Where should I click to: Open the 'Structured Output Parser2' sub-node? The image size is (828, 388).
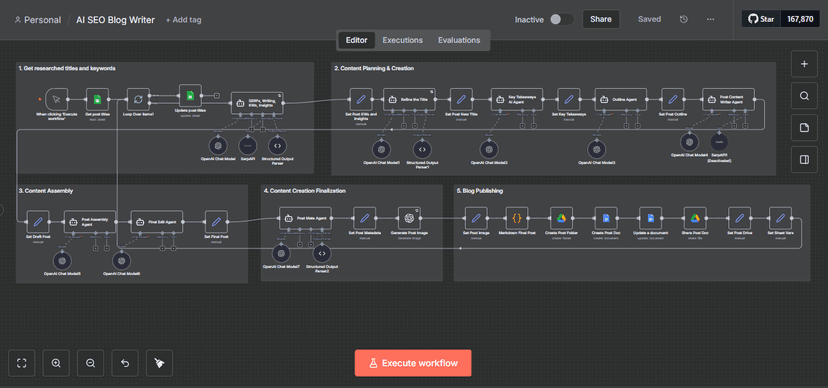pyautogui.click(x=322, y=253)
